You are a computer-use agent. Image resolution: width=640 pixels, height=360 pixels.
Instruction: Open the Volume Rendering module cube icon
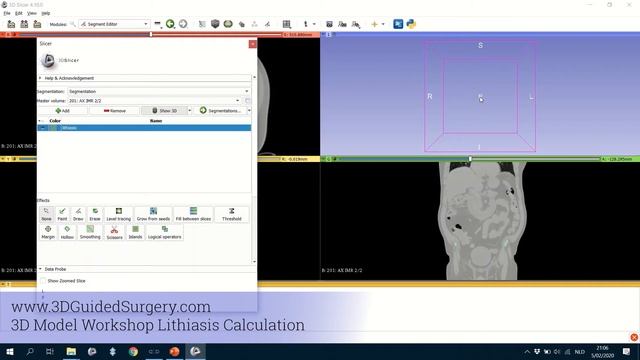click(215, 24)
